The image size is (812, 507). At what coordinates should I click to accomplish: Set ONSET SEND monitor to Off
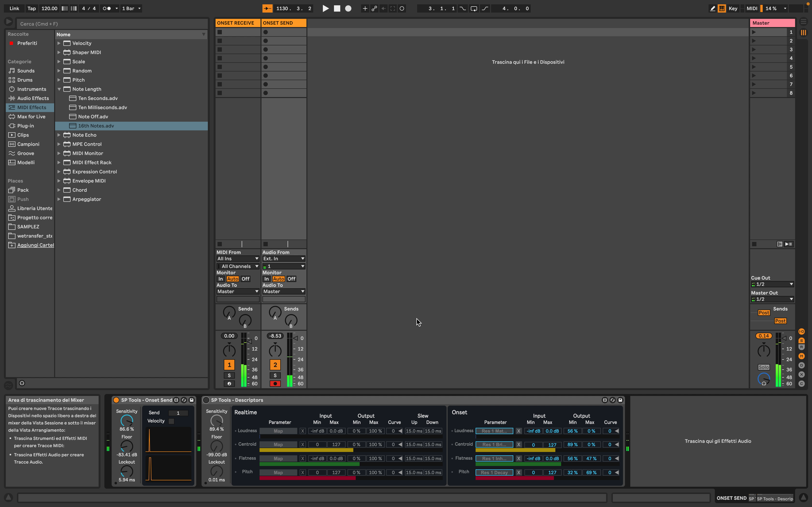[x=291, y=279]
